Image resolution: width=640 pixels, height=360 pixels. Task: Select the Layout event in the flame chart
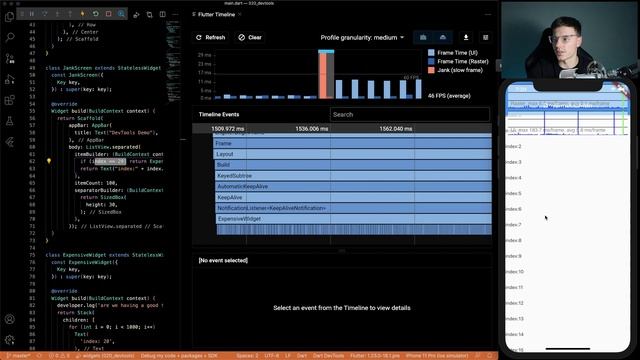coord(352,154)
